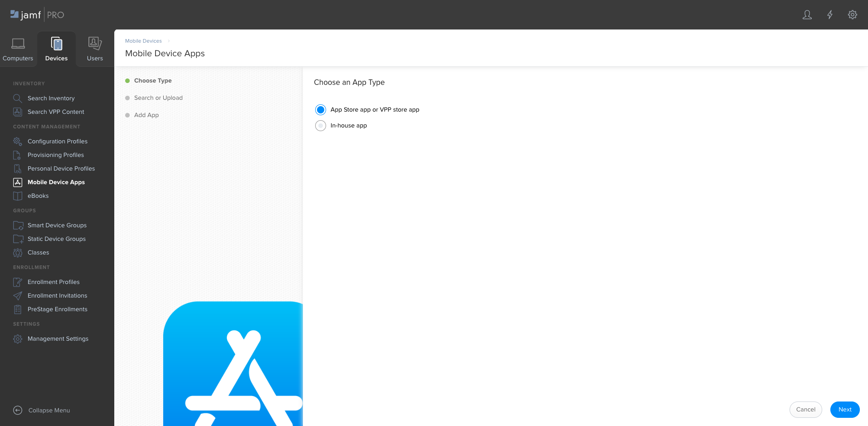868x426 pixels.
Task: Open the user account icon
Action: click(x=807, y=15)
